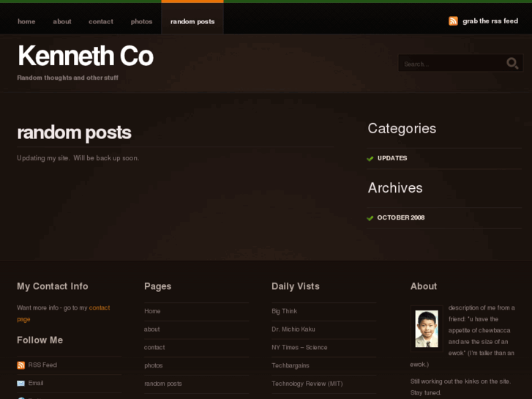Open photos in the Pages list
Viewport: 532px width, 399px height.
coord(154,366)
